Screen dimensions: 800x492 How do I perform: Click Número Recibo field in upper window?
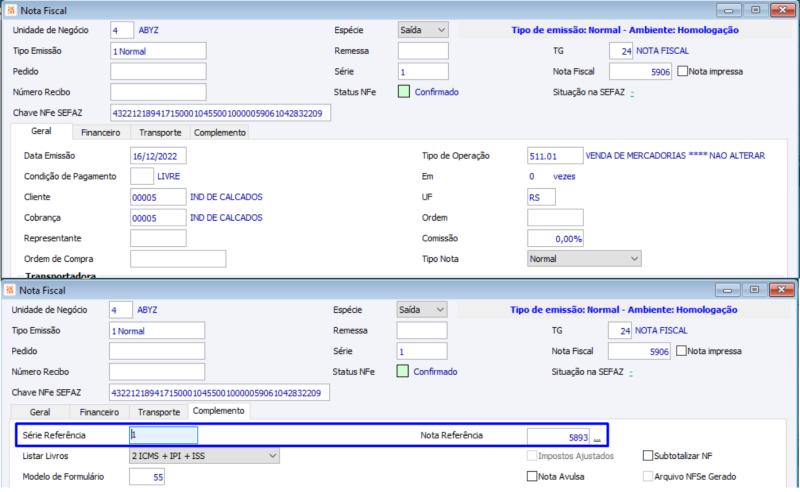pos(158,92)
